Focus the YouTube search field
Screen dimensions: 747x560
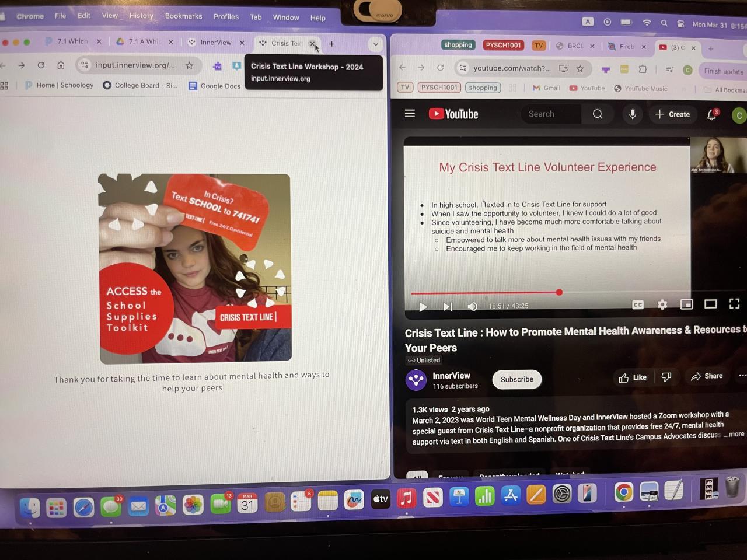[551, 114]
